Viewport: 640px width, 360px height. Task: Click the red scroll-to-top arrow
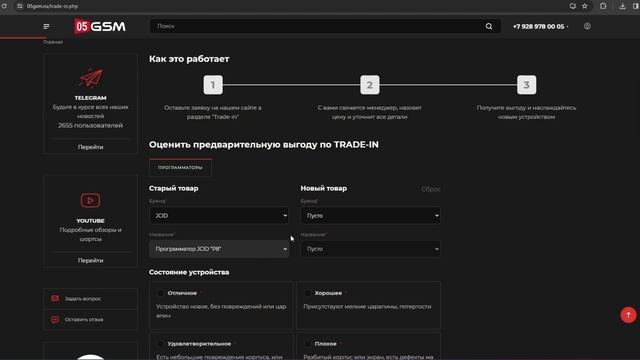pyautogui.click(x=628, y=315)
